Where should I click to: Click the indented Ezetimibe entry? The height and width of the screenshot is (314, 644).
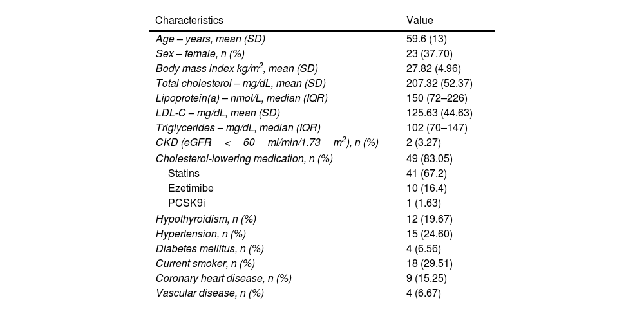(x=191, y=188)
